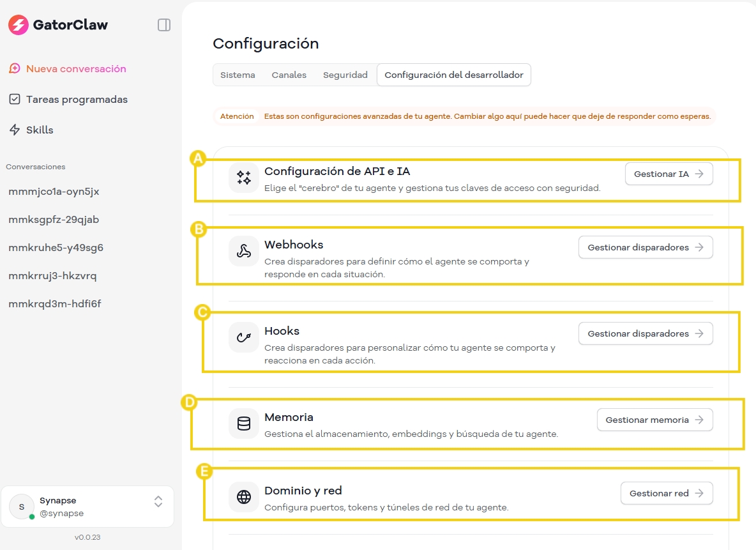Click the Skills lightning bolt icon
Image resolution: width=756 pixels, height=550 pixels.
coord(14,130)
